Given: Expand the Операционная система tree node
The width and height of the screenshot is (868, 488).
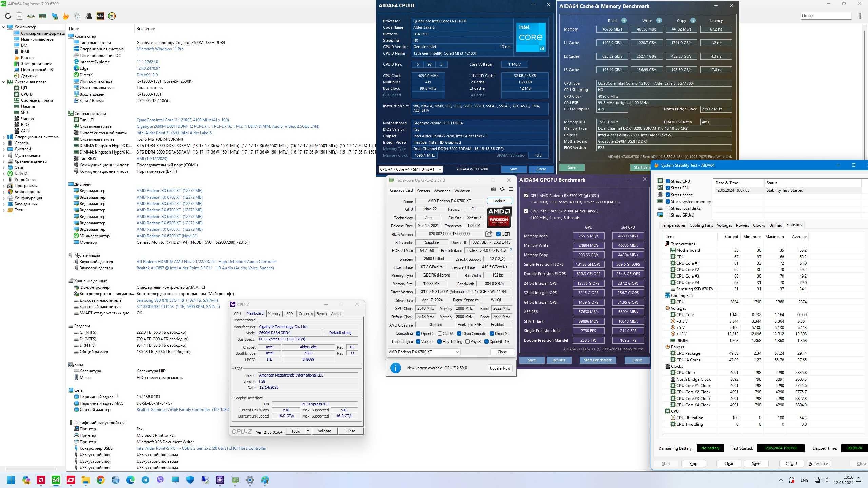Looking at the screenshot, I should [x=4, y=137].
